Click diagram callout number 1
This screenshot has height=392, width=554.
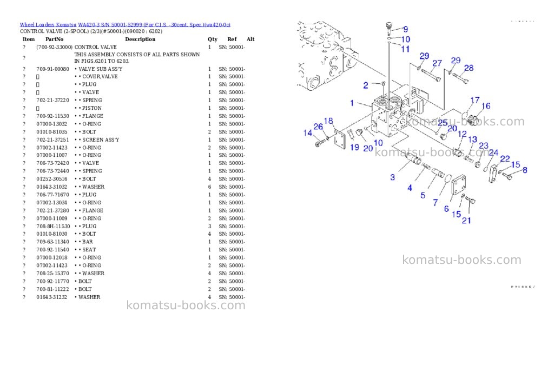[x=352, y=103]
